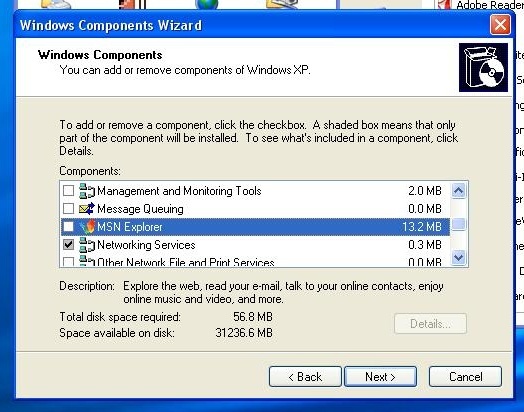Click the Message Queuing envelope icon
This screenshot has width=524, height=412.
coord(87,209)
